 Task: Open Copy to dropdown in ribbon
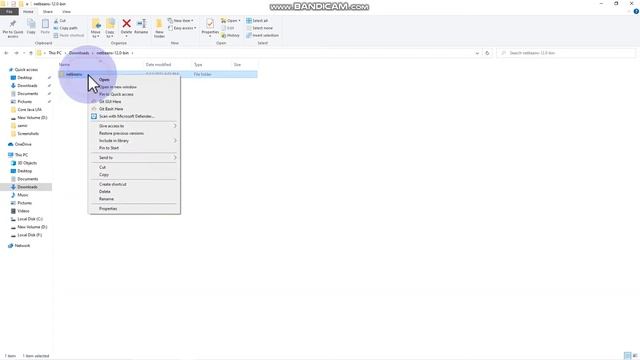110,28
